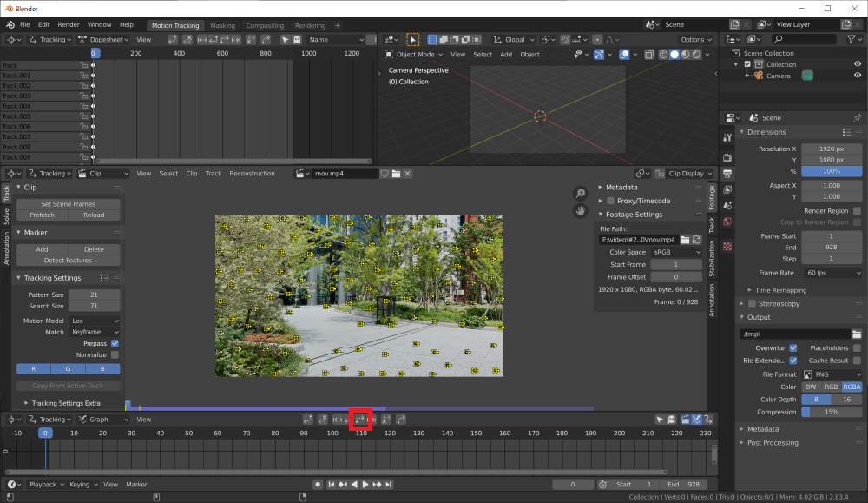Viewport: 868px width, 503px height.
Task: Expand Tracking Settings Extra subpanel
Action: 65,403
